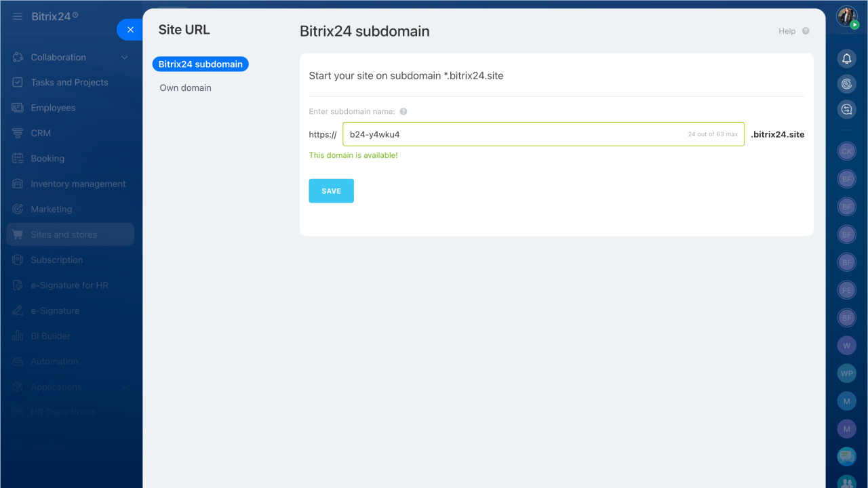The image size is (868, 488).
Task: Switch to the Own domain tab
Action: (x=185, y=88)
